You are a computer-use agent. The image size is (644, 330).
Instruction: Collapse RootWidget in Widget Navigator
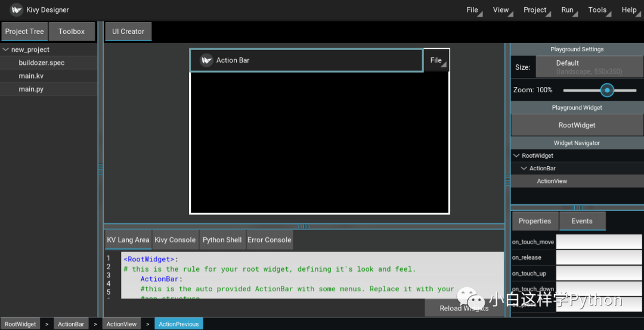coord(516,155)
